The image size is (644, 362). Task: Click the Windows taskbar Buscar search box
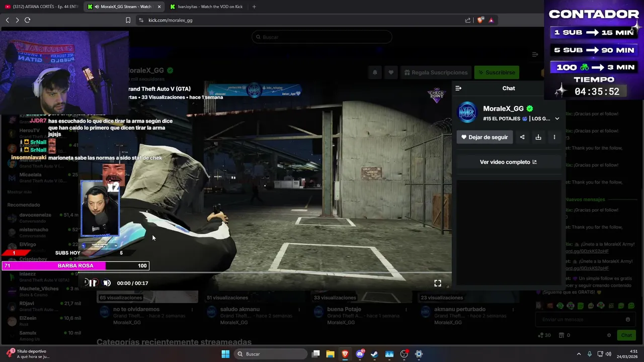270,354
